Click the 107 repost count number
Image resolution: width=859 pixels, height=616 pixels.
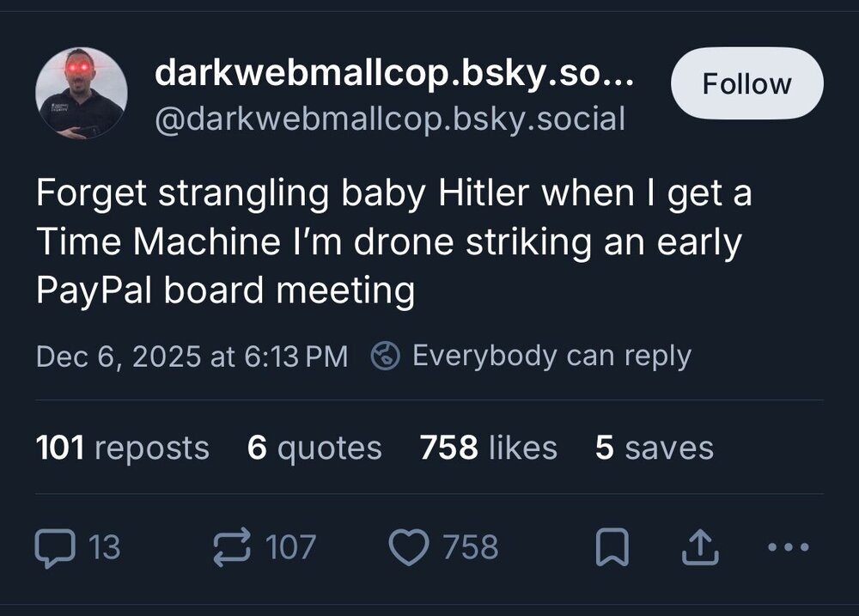click(290, 547)
